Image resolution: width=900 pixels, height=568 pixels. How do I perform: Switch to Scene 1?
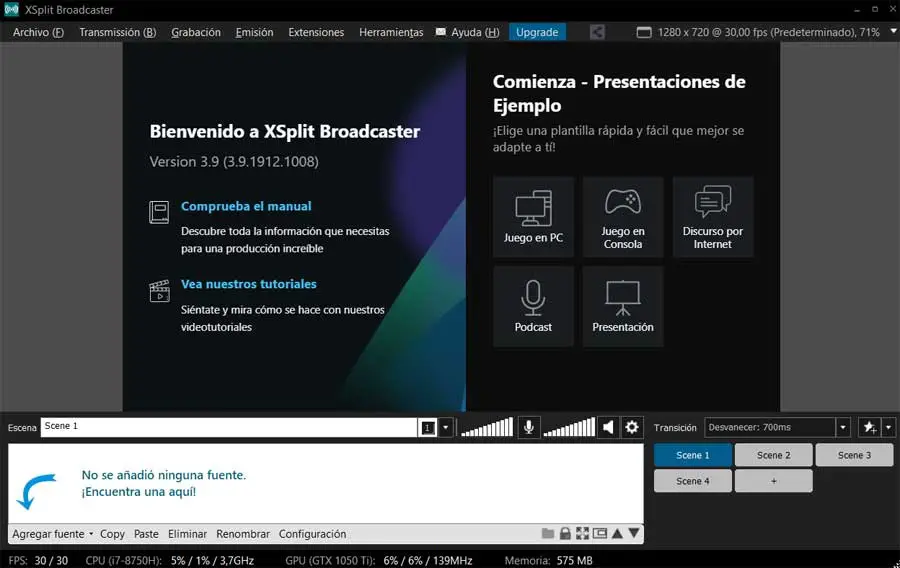tap(693, 455)
